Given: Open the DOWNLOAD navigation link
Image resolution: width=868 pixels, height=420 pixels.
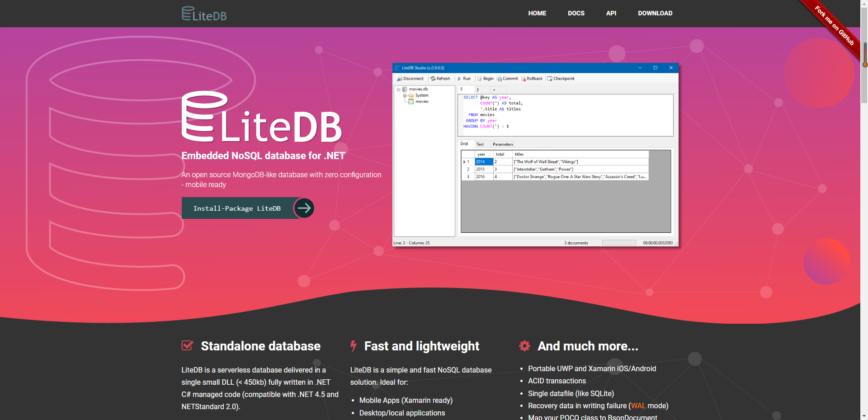Looking at the screenshot, I should coord(655,13).
